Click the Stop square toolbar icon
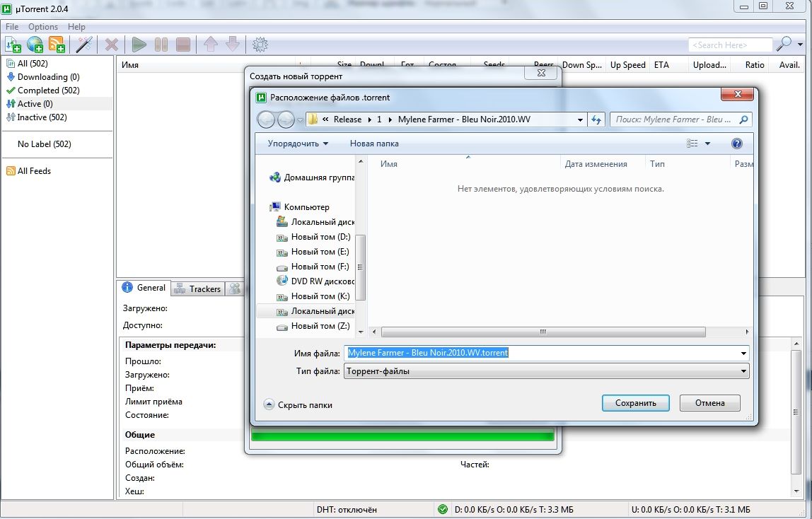The width and height of the screenshot is (812, 519). click(x=182, y=45)
